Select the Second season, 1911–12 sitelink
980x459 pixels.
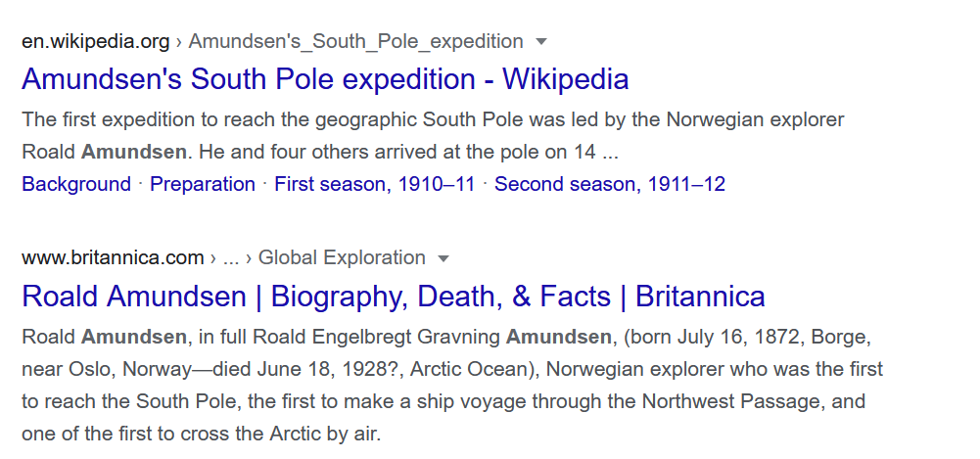(610, 184)
